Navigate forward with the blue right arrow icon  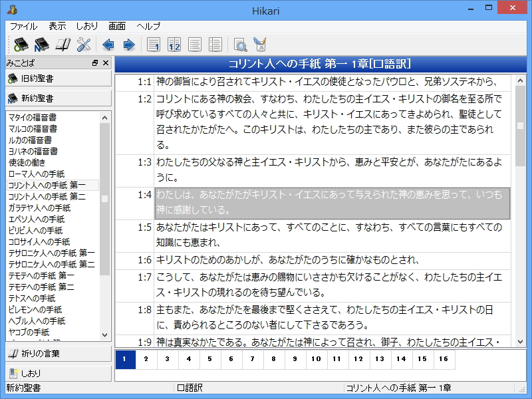129,43
